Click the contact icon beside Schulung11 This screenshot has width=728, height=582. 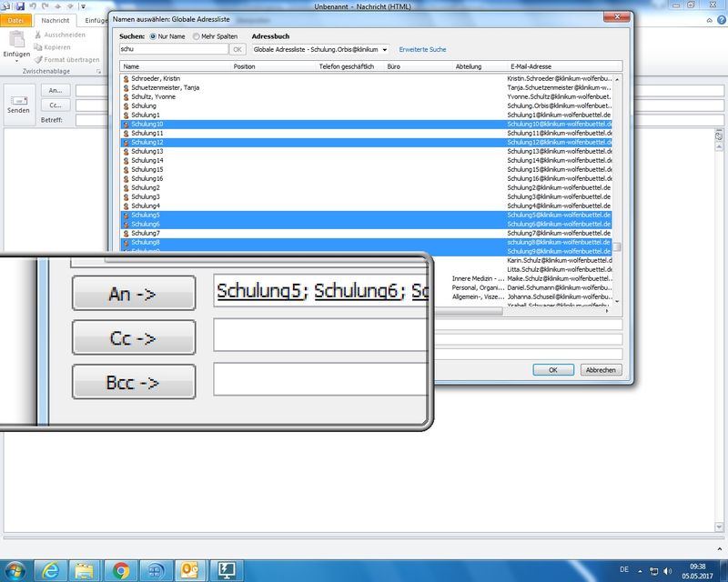(126, 133)
